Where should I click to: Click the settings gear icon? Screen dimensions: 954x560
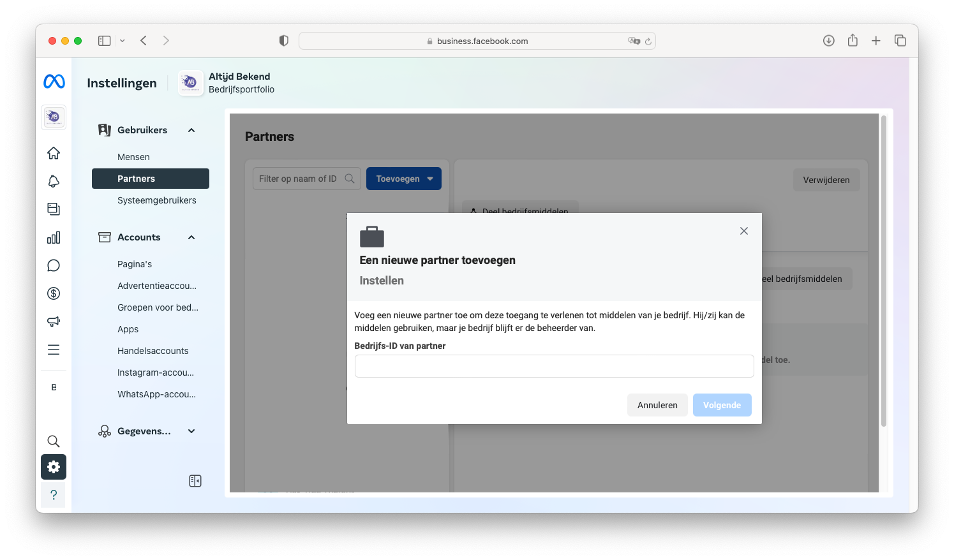click(x=54, y=467)
